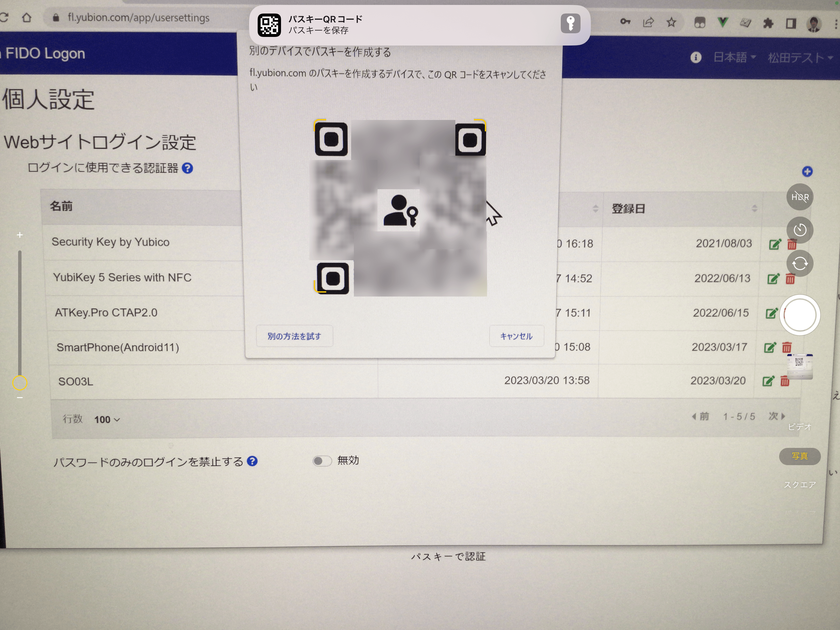Click the info icon in the blue header
The height and width of the screenshot is (630, 840).
click(x=696, y=58)
